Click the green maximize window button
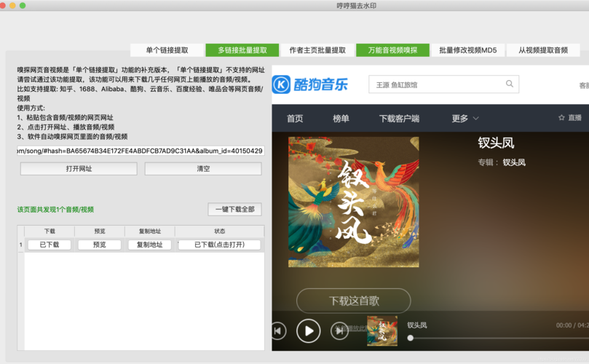589x364 pixels. [x=23, y=5]
